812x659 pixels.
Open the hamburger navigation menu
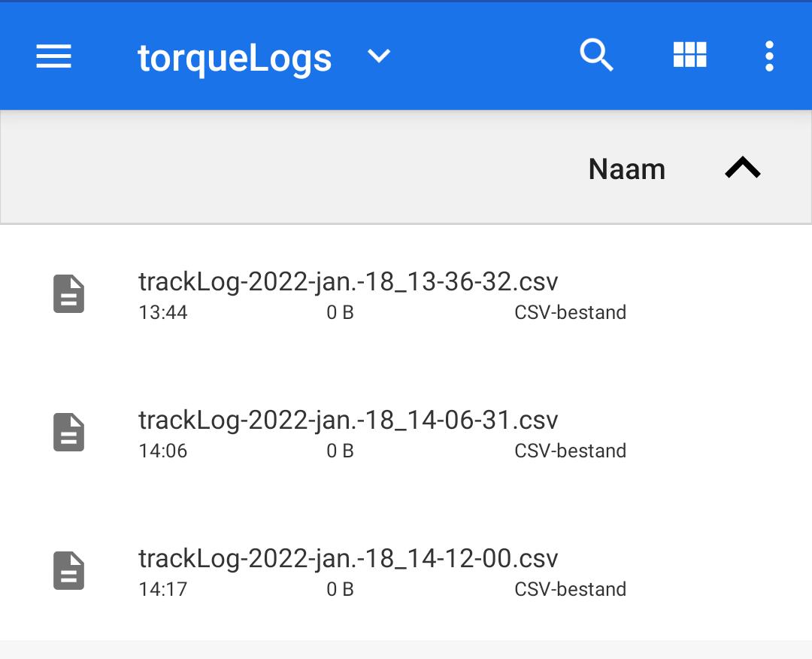coord(53,56)
